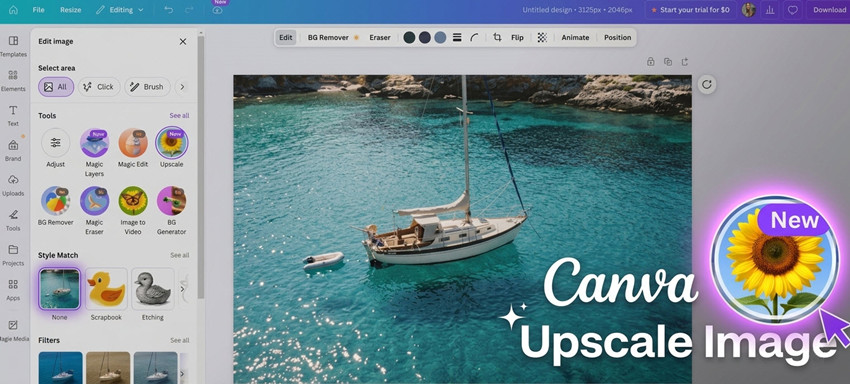Open Magic Media in the sidebar
Viewport: 850px width, 384px height.
[x=13, y=331]
